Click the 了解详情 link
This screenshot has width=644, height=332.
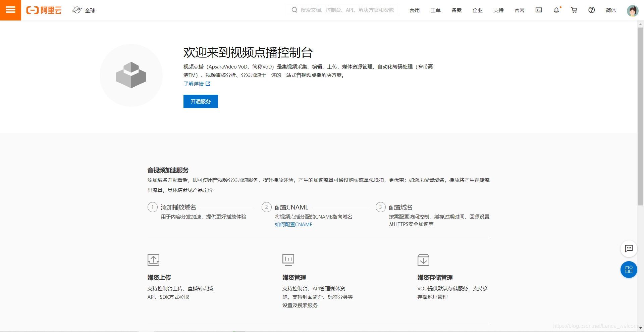(194, 84)
